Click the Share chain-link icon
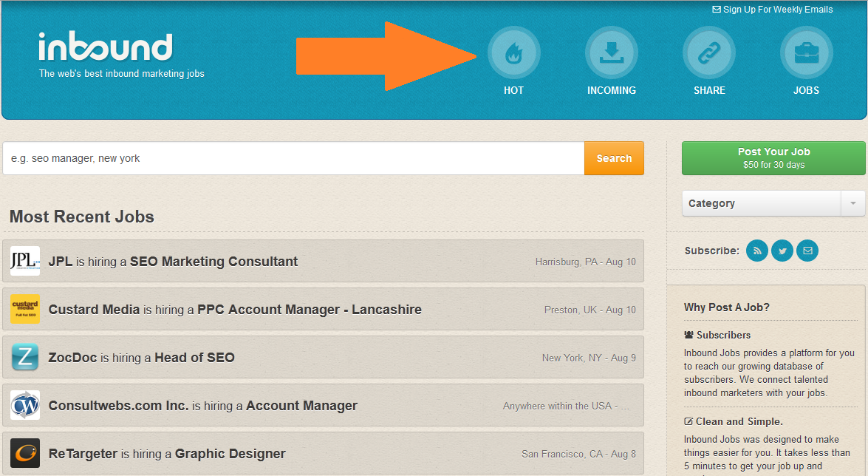Viewport: 868px width, 476px height. (x=709, y=52)
